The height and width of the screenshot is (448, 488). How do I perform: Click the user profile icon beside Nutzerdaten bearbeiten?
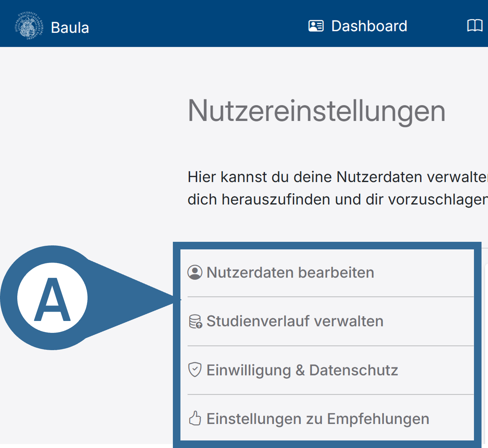point(195,272)
